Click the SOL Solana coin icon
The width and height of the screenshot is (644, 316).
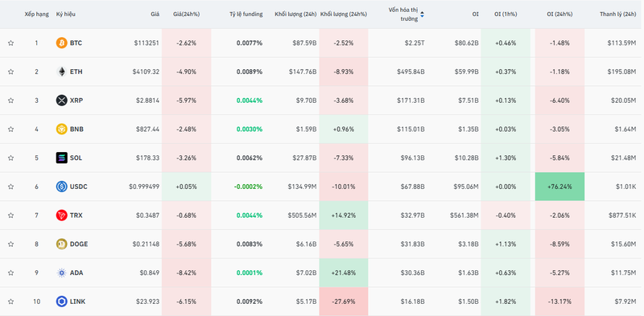tap(62, 158)
